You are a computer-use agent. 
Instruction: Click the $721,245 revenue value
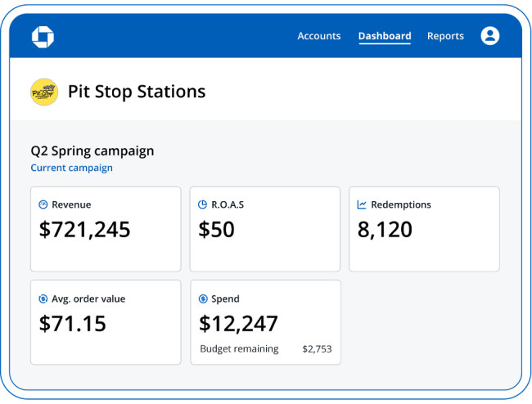85,230
